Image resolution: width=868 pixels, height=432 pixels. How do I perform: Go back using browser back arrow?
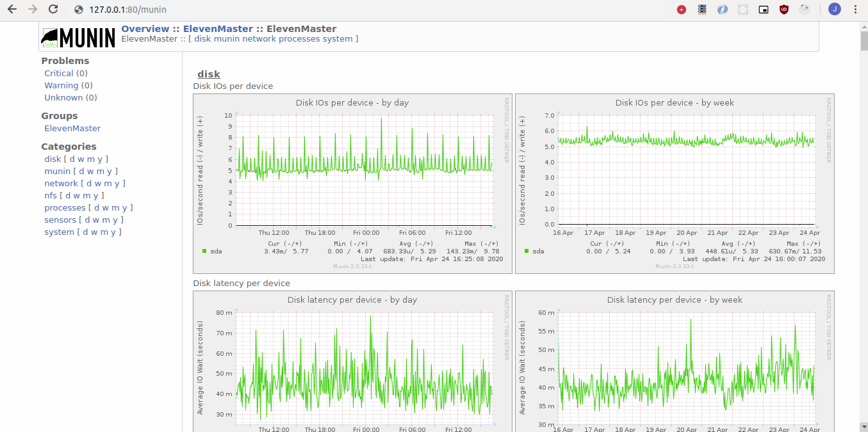(x=12, y=10)
